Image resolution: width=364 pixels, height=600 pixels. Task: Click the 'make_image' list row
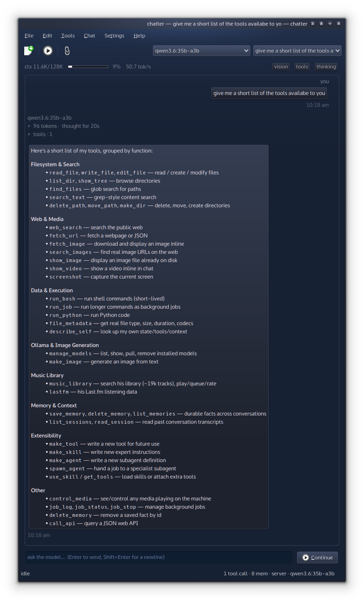[102, 362]
